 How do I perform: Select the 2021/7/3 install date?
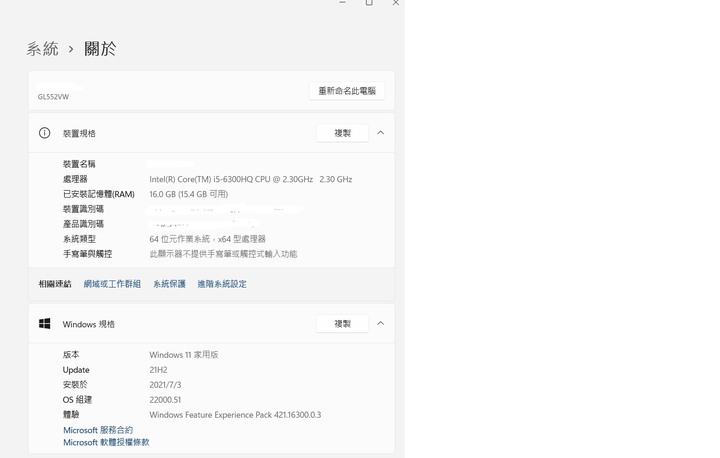pyautogui.click(x=165, y=385)
